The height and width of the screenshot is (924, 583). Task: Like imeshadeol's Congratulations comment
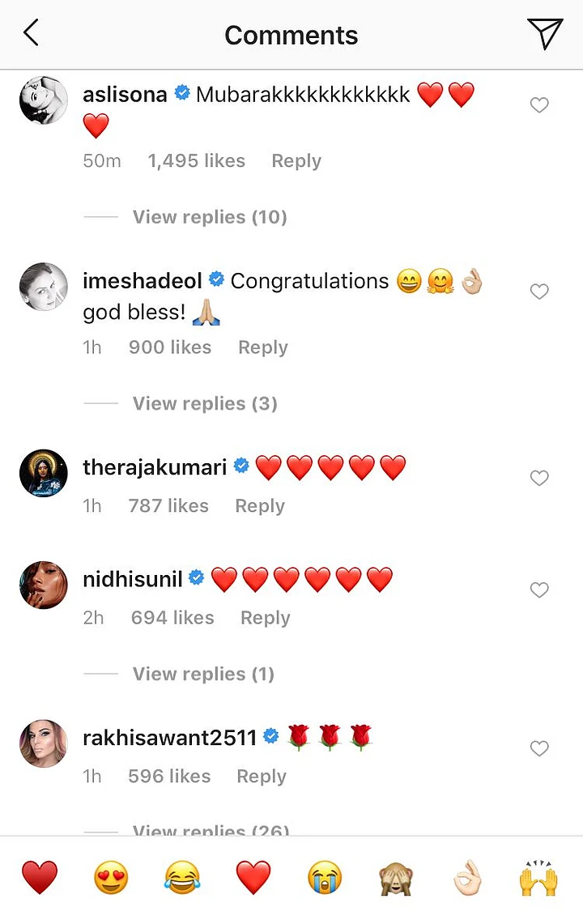pyautogui.click(x=539, y=292)
